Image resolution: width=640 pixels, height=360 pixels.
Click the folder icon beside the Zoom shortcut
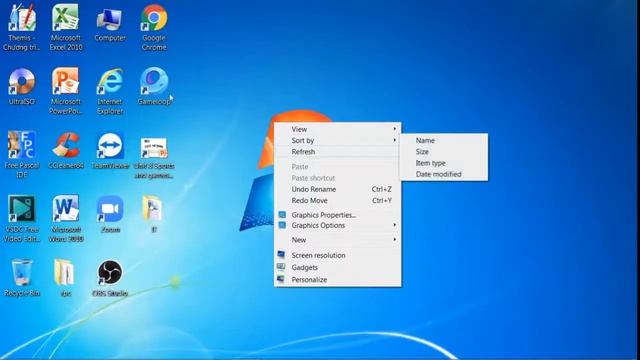tap(153, 214)
